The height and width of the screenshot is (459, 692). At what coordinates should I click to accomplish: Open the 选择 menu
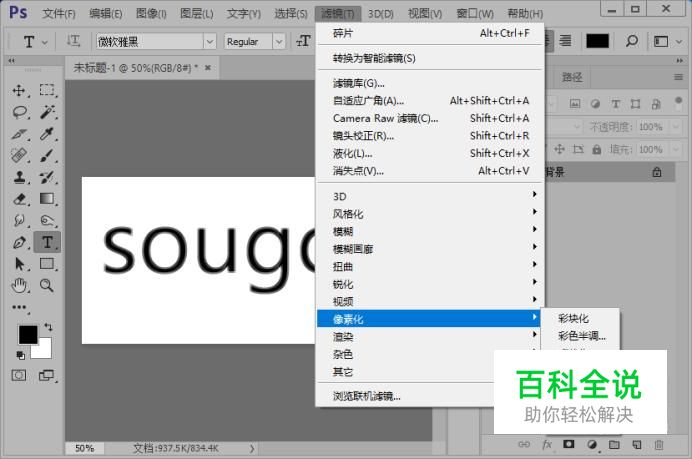[x=290, y=14]
